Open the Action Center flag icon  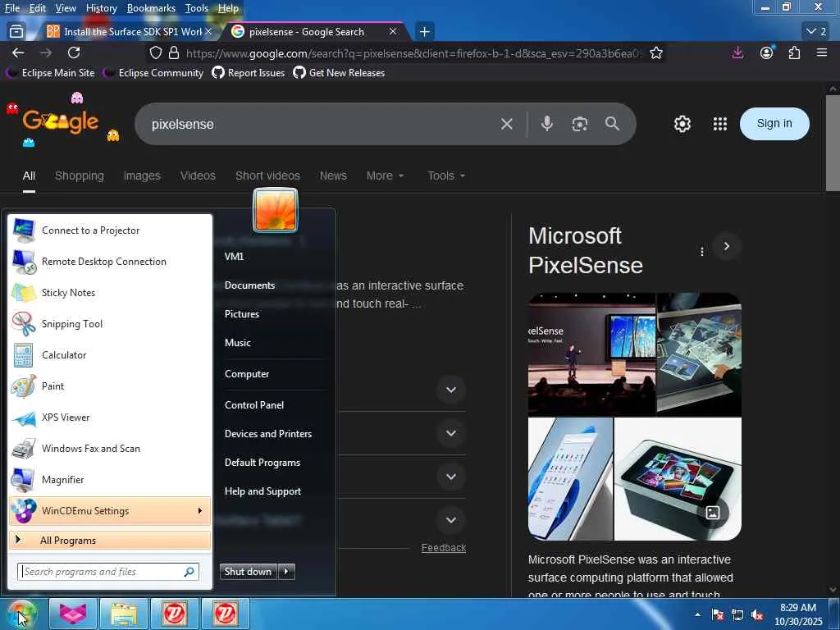(x=718, y=615)
